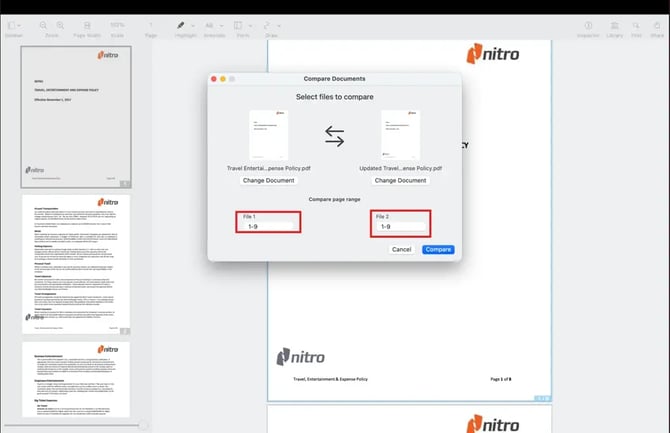The height and width of the screenshot is (433, 670).
Task: Click the File 1 page range field
Action: (269, 226)
